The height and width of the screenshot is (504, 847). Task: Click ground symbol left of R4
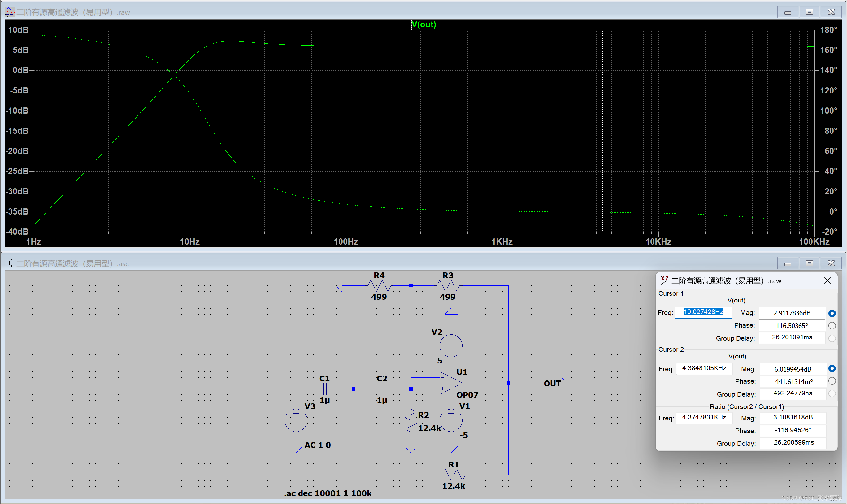pos(339,286)
